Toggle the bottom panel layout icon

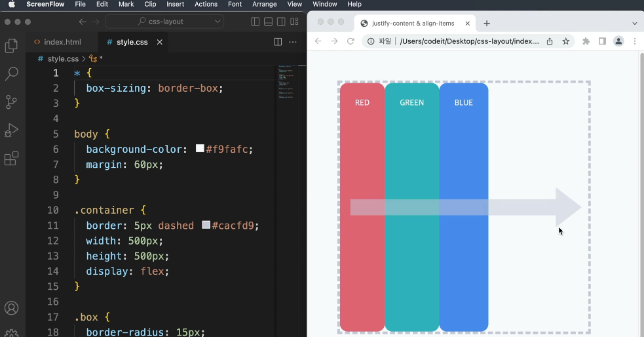coord(268,22)
